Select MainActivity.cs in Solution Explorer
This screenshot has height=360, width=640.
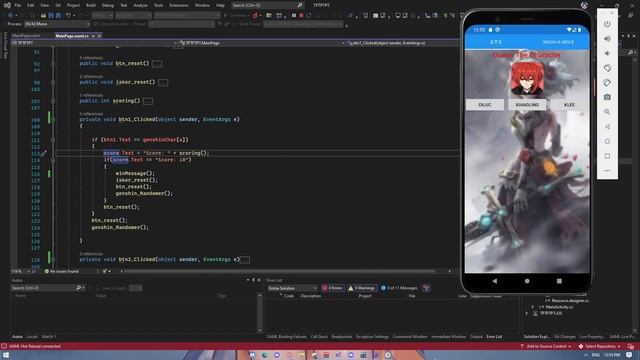tap(559, 307)
